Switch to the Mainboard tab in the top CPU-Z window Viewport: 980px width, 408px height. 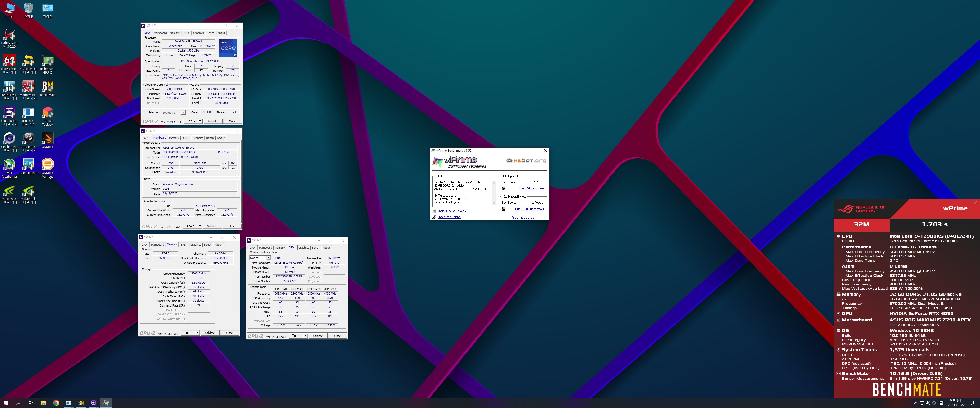click(x=160, y=33)
